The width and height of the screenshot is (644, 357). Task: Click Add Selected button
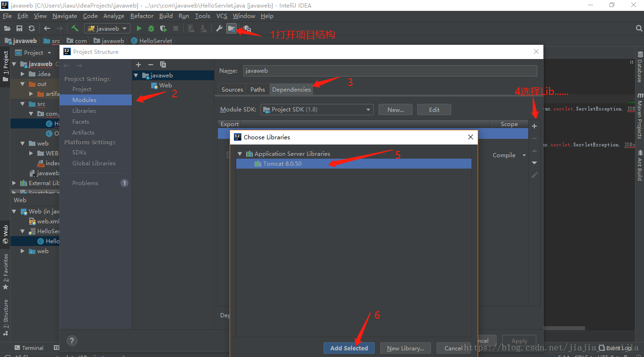349,348
